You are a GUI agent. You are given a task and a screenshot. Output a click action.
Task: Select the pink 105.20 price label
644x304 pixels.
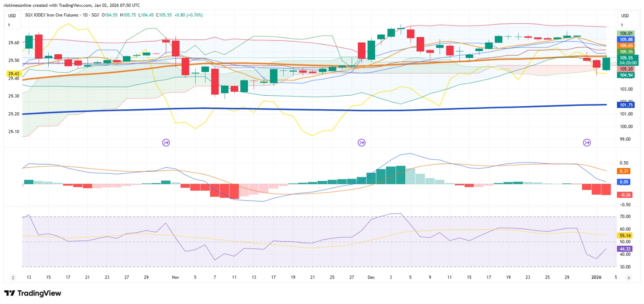[x=626, y=69]
